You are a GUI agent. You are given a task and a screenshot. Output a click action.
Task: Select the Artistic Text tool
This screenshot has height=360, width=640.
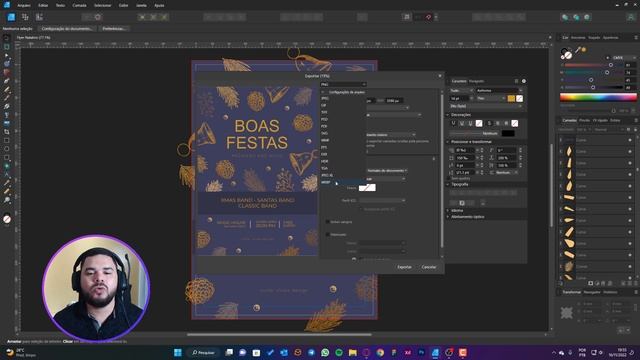[x=7, y=174]
